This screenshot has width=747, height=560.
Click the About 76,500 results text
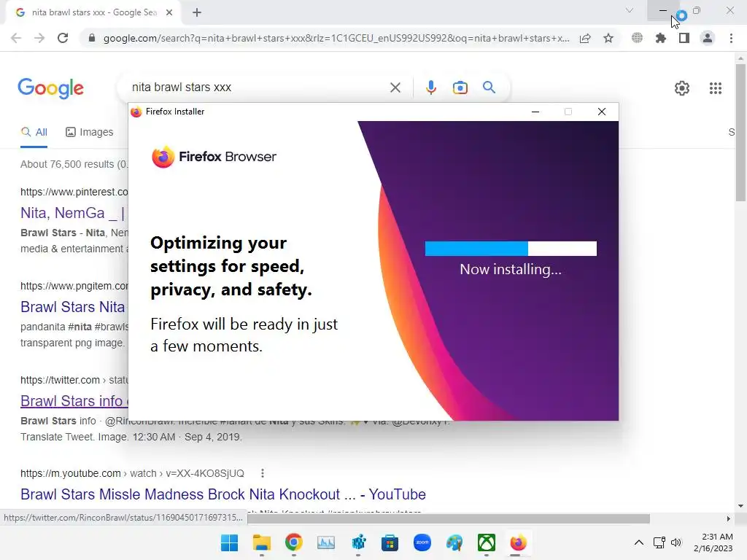coord(74,164)
